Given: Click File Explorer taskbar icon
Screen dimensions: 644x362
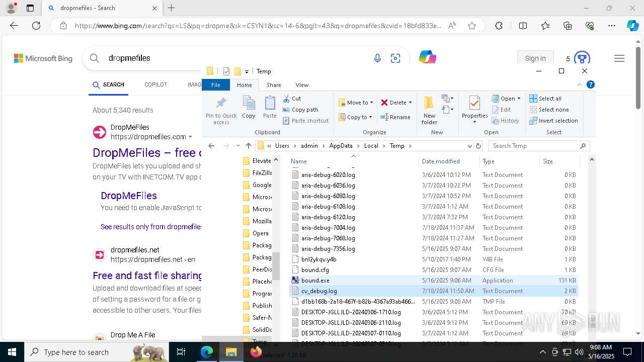Looking at the screenshot, I should (231, 352).
